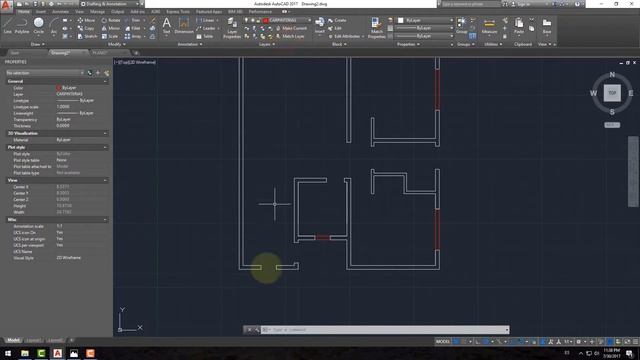Open the Windows notification center
This screenshot has width=640, height=360.
(630, 353)
